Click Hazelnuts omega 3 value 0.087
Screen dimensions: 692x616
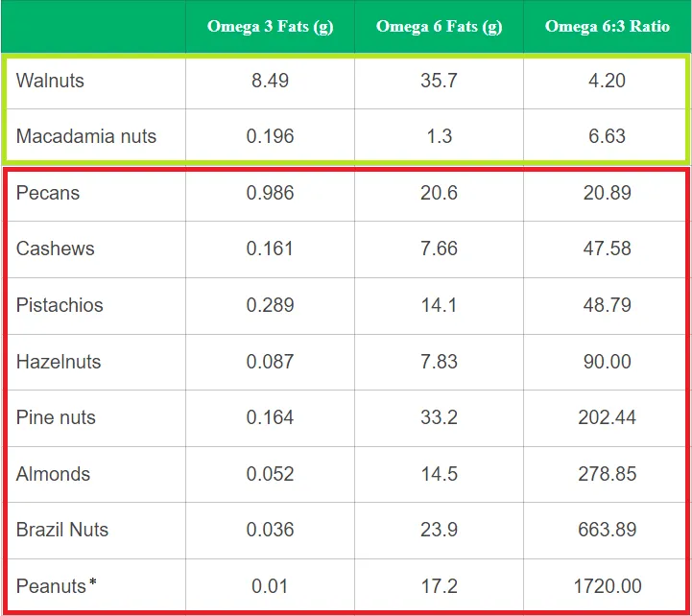click(x=270, y=362)
